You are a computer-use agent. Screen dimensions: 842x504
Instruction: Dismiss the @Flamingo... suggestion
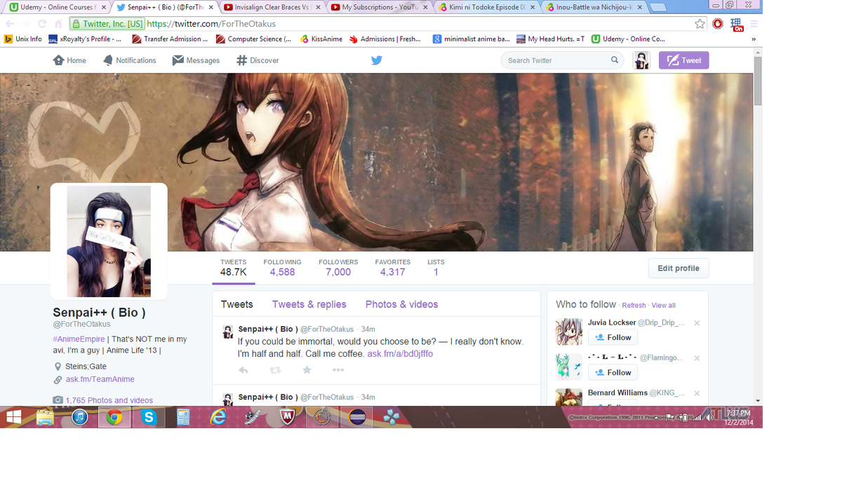click(x=697, y=358)
